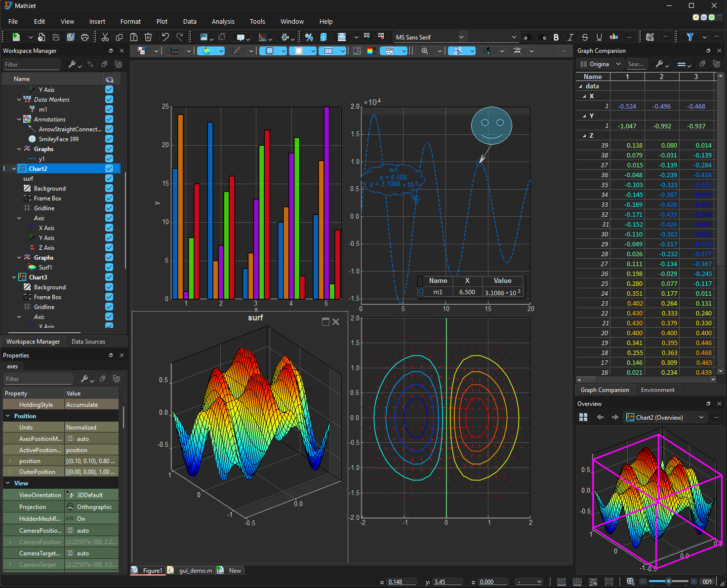This screenshot has width=727, height=588.
Task: Click the colormap rainbow icon
Action: pyautogui.click(x=371, y=51)
